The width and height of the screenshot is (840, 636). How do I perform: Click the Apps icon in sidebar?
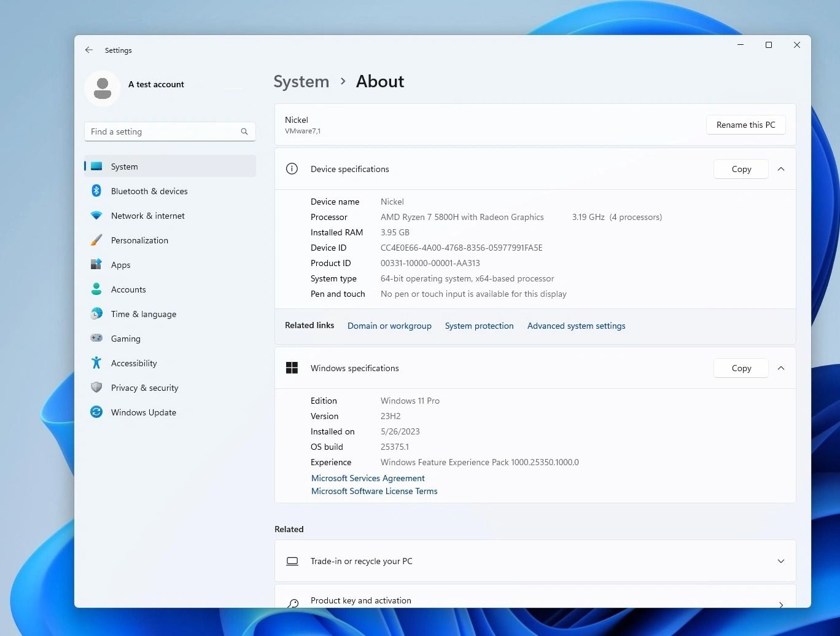96,265
